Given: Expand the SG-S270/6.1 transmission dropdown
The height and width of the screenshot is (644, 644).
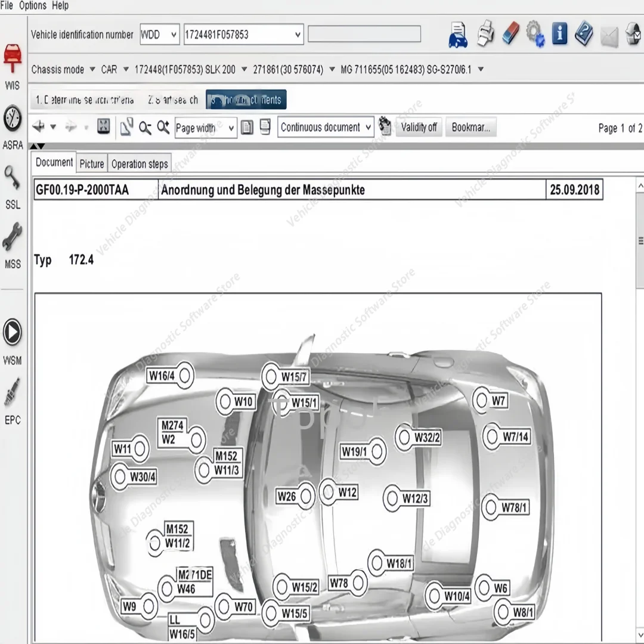Looking at the screenshot, I should click(481, 69).
